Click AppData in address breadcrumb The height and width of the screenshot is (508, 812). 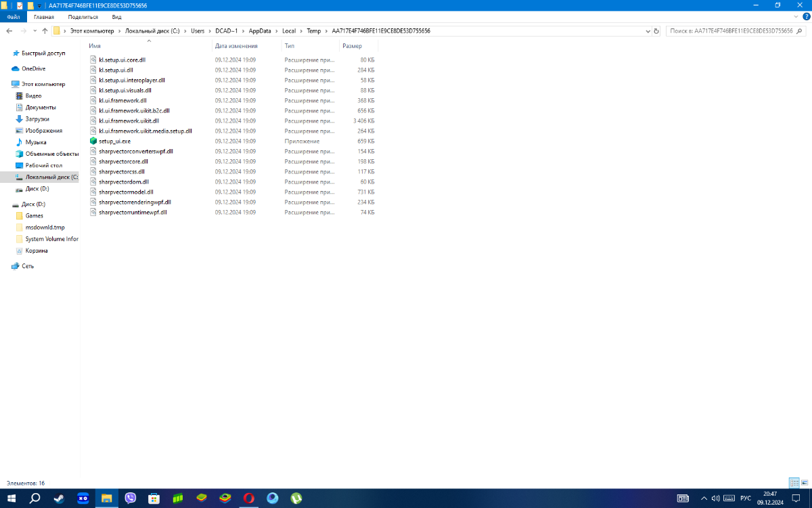click(260, 30)
